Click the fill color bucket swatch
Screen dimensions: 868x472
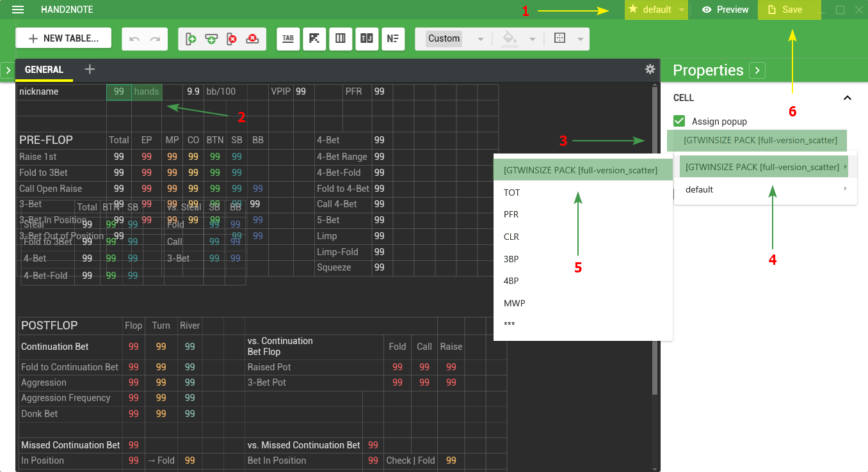tap(510, 39)
